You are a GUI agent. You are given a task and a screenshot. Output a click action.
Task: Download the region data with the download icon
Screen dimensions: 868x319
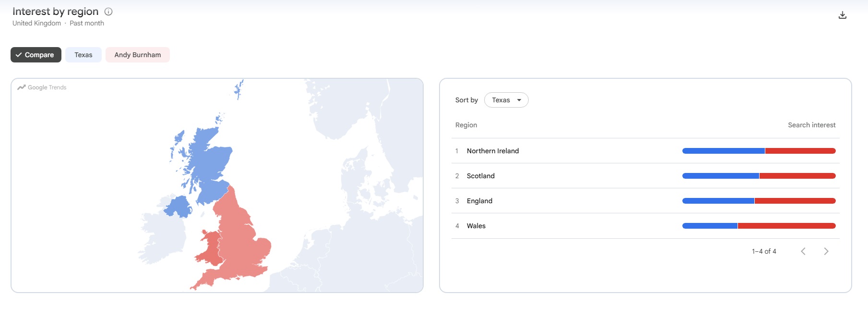[x=843, y=15]
